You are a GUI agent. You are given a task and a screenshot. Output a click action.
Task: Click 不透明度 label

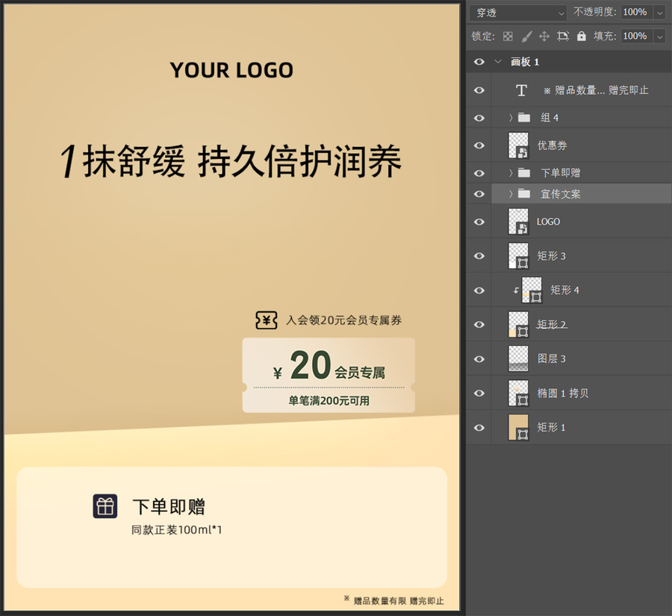coord(595,13)
